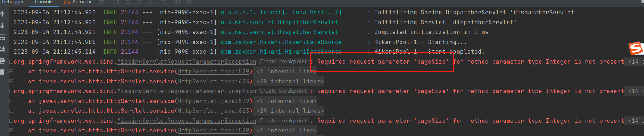Expand fold beside first HttpServlet.java:623 line
This screenshot has width=644, height=136.
point(11,81)
